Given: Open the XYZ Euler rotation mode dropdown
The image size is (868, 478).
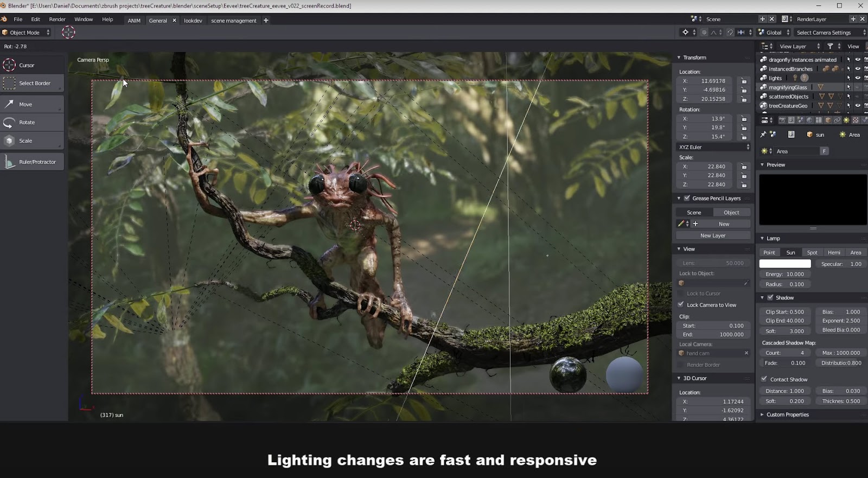Looking at the screenshot, I should 713,147.
